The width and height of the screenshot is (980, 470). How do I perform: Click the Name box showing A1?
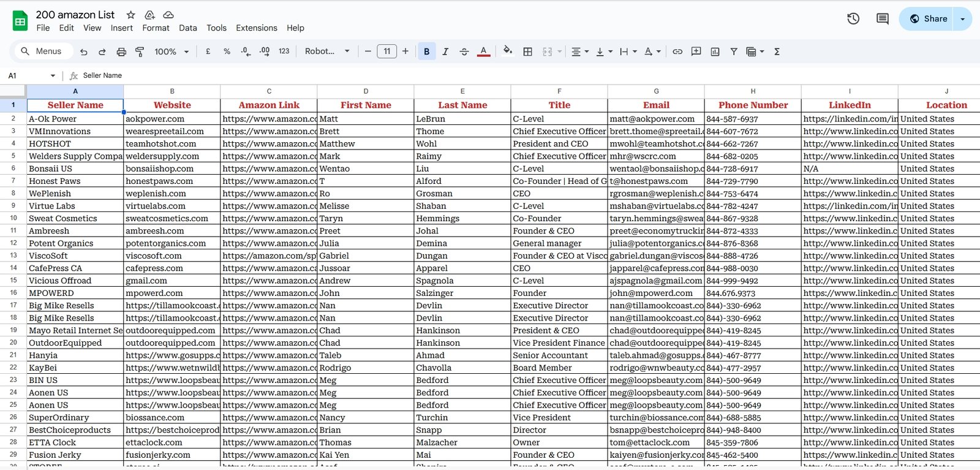pos(28,75)
